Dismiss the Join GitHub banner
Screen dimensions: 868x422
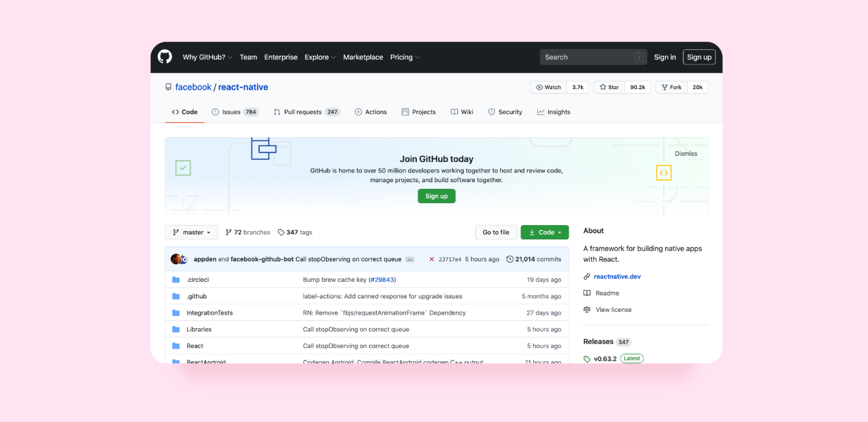pyautogui.click(x=686, y=154)
